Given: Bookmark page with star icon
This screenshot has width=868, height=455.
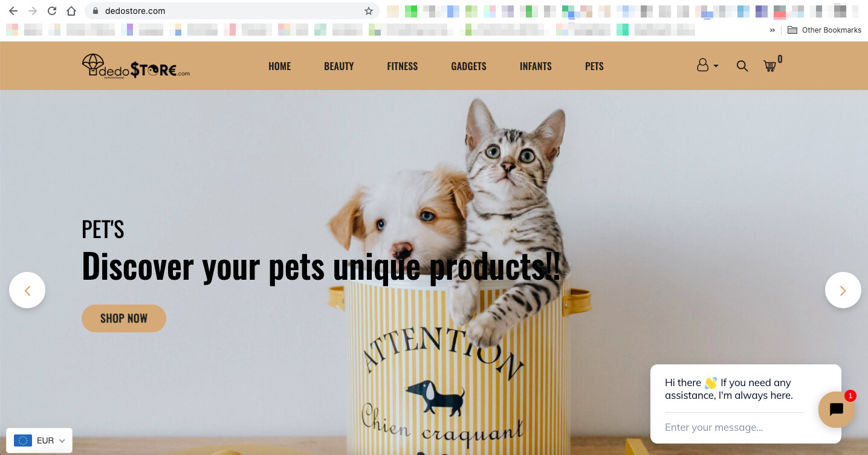Looking at the screenshot, I should [x=368, y=11].
